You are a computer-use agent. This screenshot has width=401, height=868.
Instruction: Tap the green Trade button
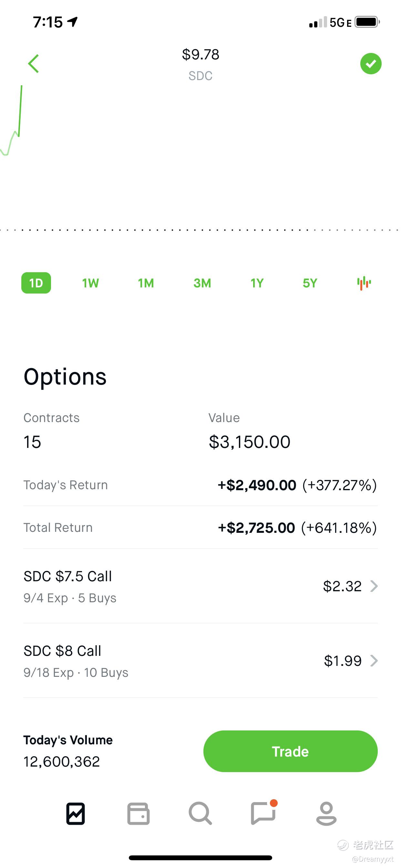291,751
